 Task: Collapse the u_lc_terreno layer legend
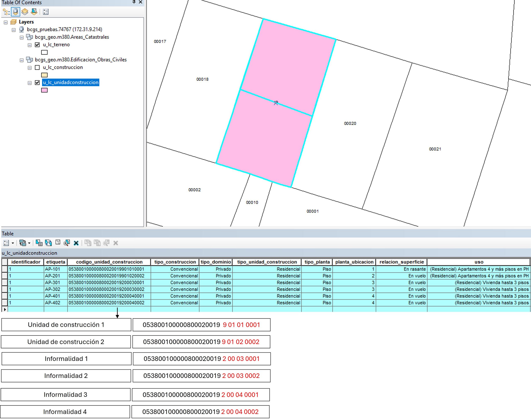click(x=29, y=45)
